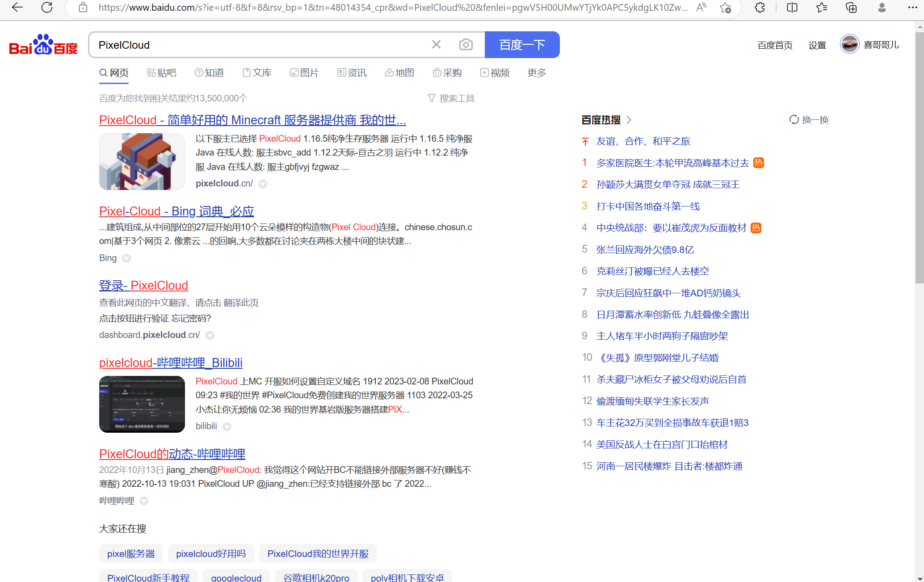The height and width of the screenshot is (582, 924).
Task: Open the 喜哥哥儿 user avatar
Action: tap(849, 44)
